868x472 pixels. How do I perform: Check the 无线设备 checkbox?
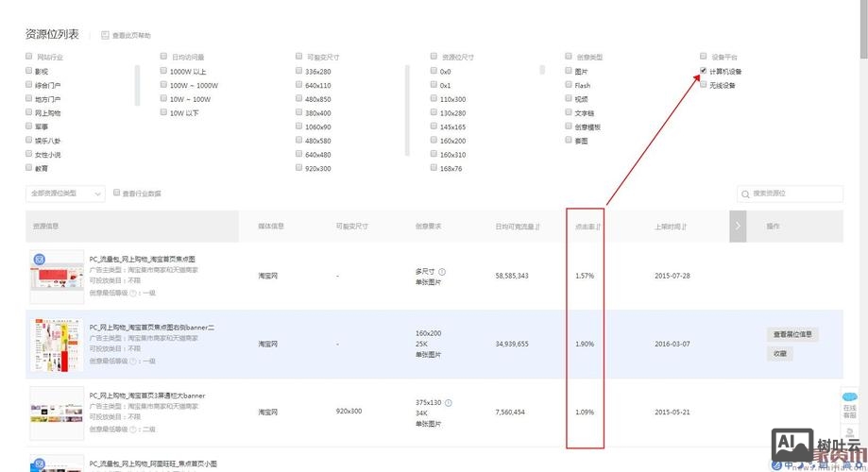click(x=703, y=85)
